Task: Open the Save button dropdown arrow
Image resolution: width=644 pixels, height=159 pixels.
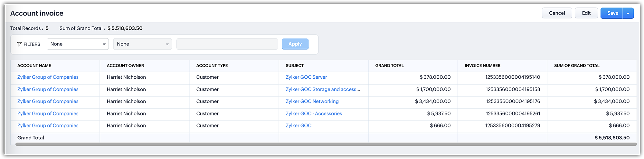Action: [x=628, y=13]
